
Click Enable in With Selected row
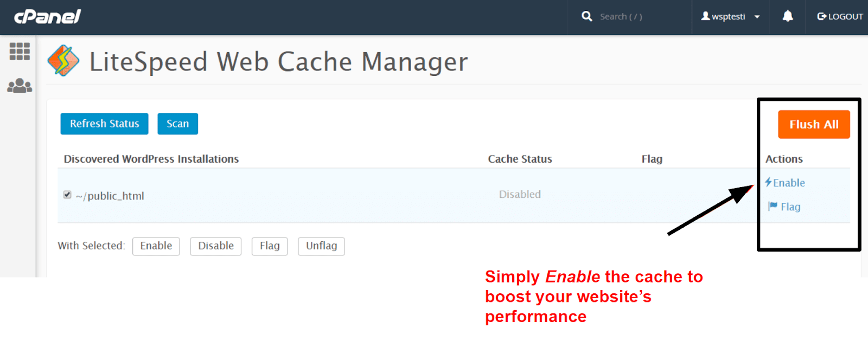click(x=156, y=246)
